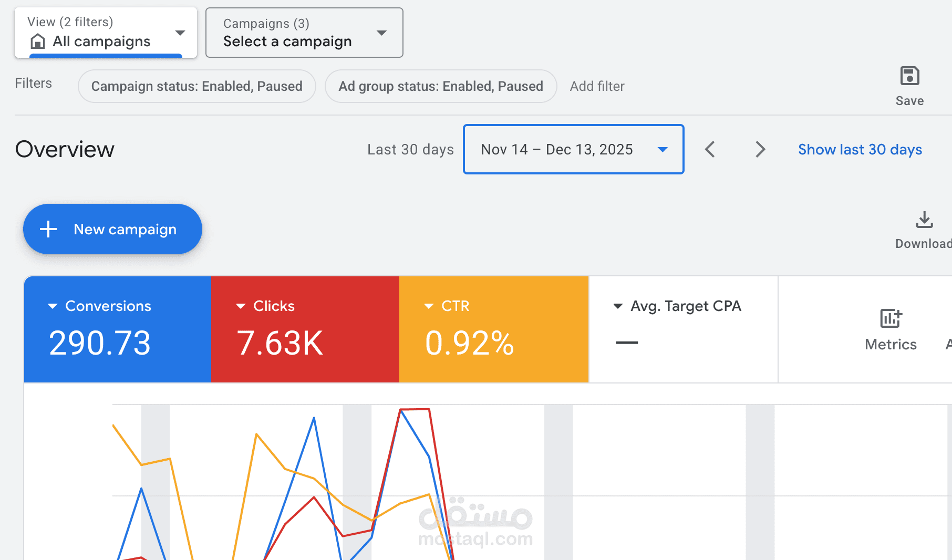Image resolution: width=952 pixels, height=560 pixels.
Task: Click the plus icon on New campaign
Action: click(48, 229)
